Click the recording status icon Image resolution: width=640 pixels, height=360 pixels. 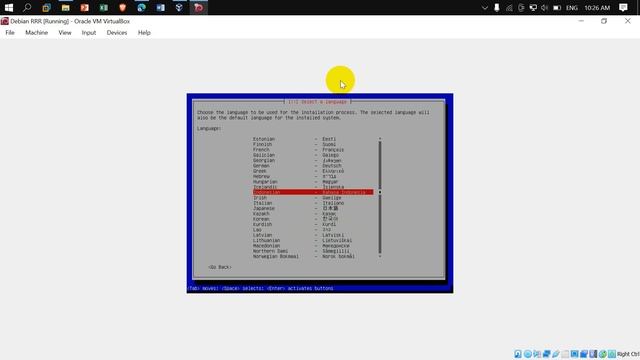tap(584, 354)
